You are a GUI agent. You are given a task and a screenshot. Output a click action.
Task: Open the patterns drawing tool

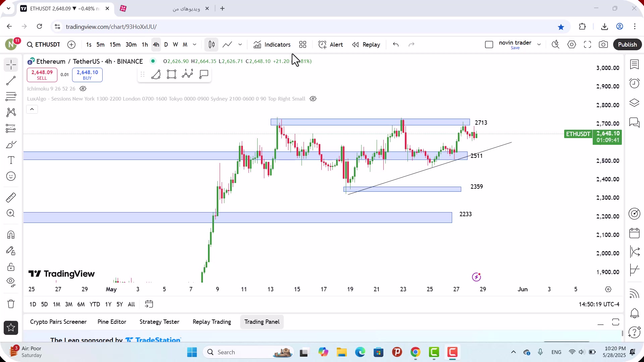(x=11, y=112)
